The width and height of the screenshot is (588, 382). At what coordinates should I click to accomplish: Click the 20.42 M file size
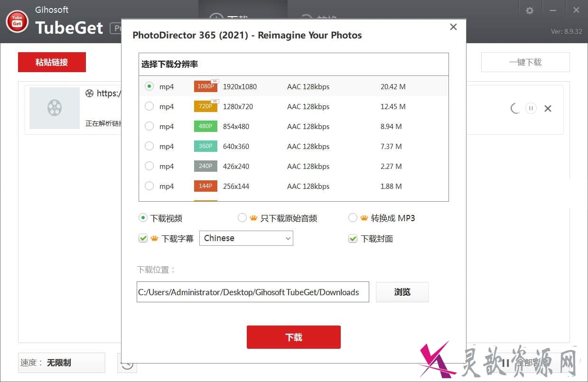393,86
